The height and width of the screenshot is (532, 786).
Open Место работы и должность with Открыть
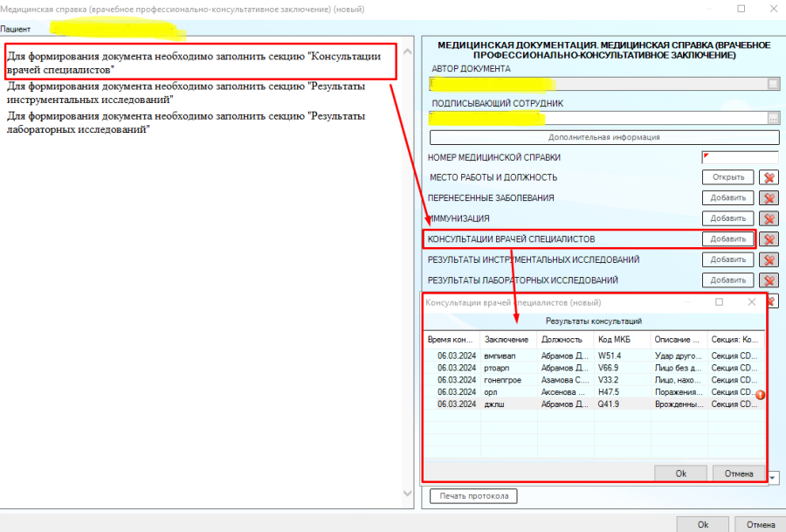point(727,177)
